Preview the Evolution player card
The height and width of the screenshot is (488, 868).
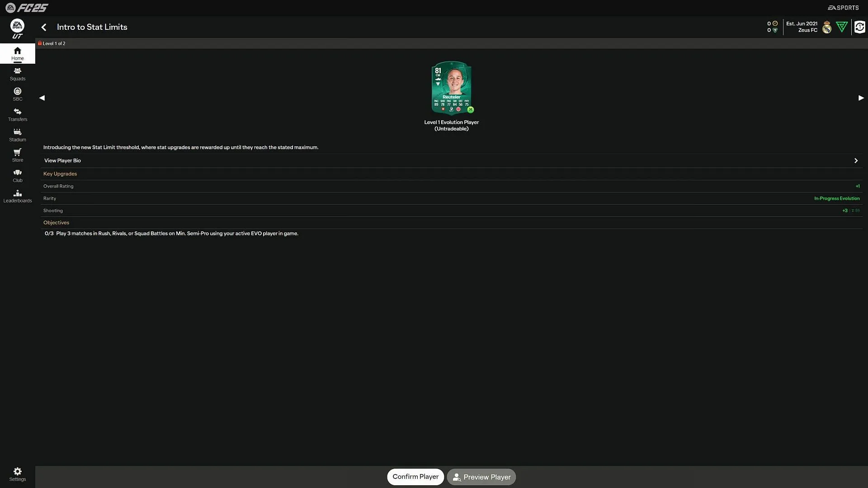481,477
